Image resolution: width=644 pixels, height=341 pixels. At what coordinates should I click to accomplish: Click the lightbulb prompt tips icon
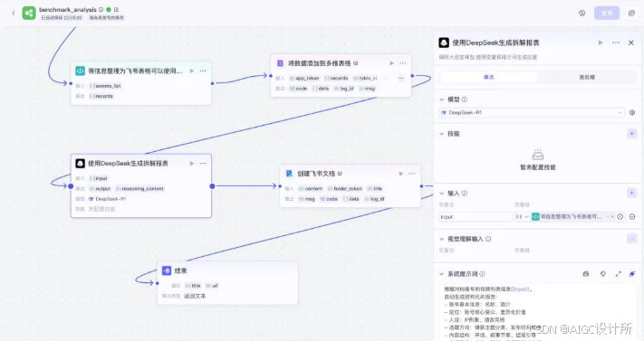(603, 274)
